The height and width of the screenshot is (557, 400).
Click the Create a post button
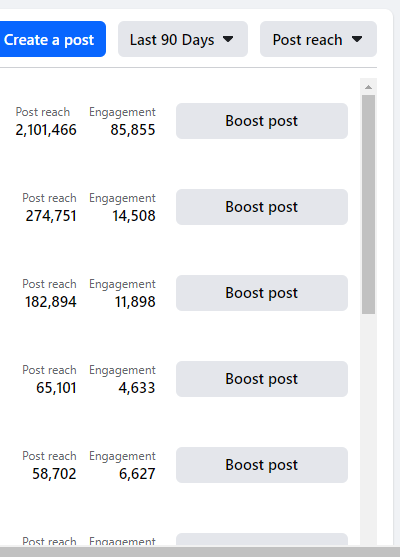52,39
